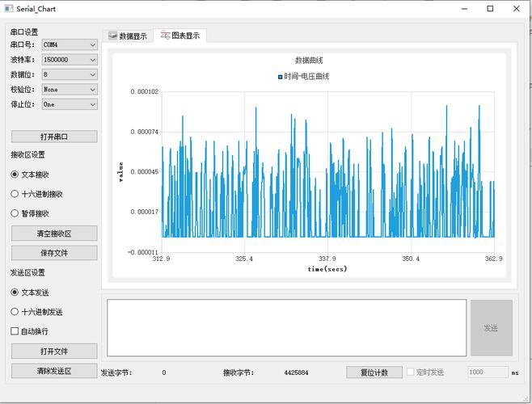
Task: Click the 打开文件 button
Action: click(54, 351)
